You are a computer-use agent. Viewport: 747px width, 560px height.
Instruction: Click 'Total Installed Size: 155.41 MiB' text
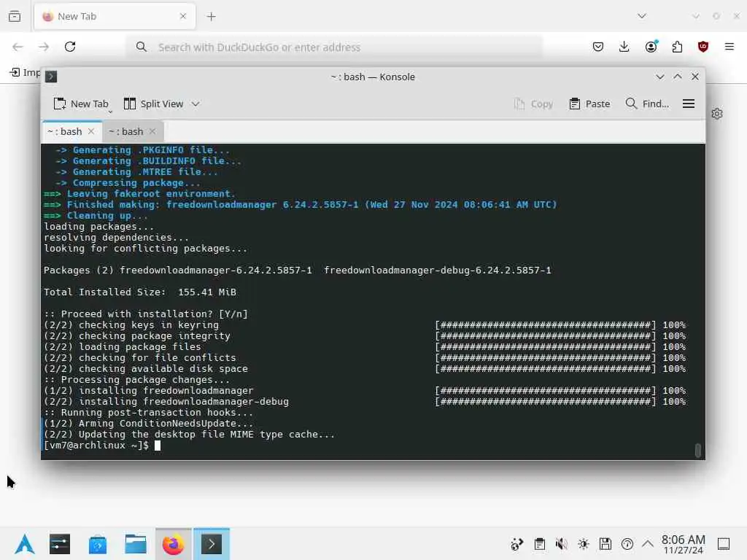(x=140, y=292)
